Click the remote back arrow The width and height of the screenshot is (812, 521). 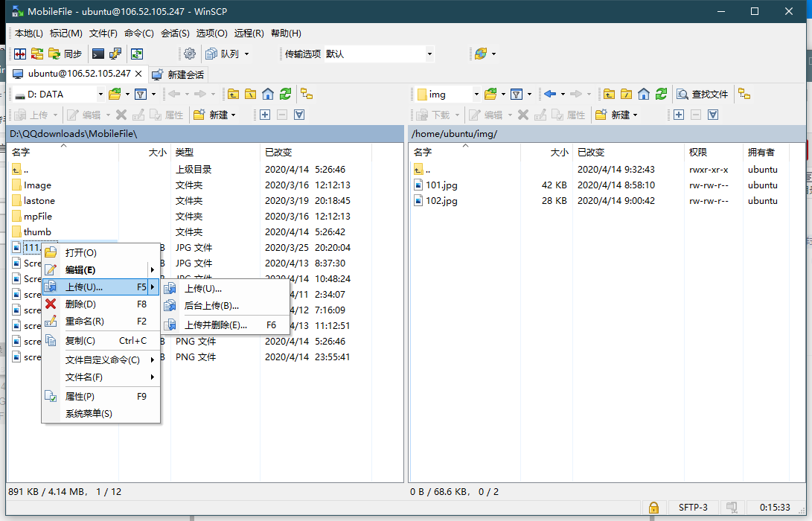coord(550,95)
